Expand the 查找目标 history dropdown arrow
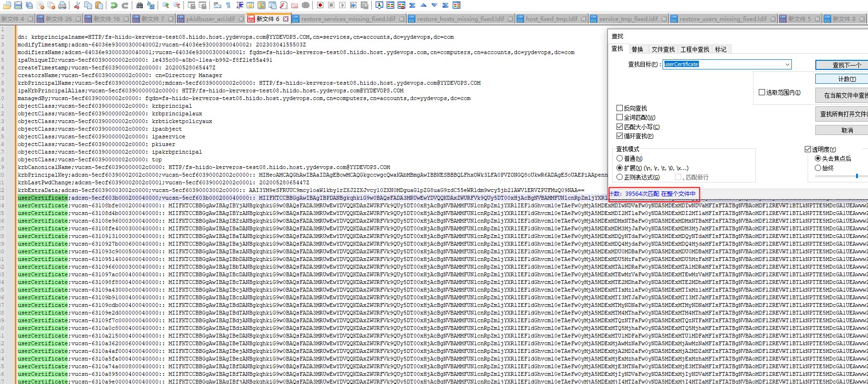The width and height of the screenshot is (868, 384). (x=787, y=64)
